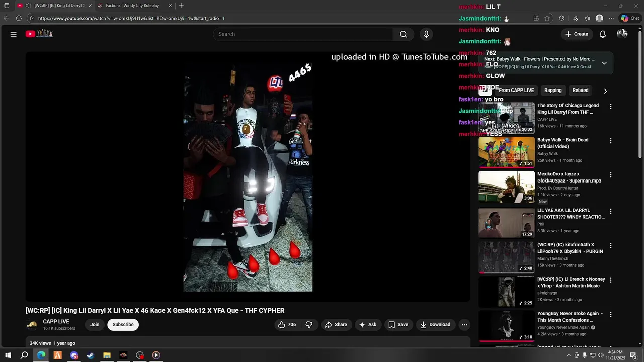The height and width of the screenshot is (362, 644).
Task: Select the All filter chip
Action: pyautogui.click(x=485, y=90)
